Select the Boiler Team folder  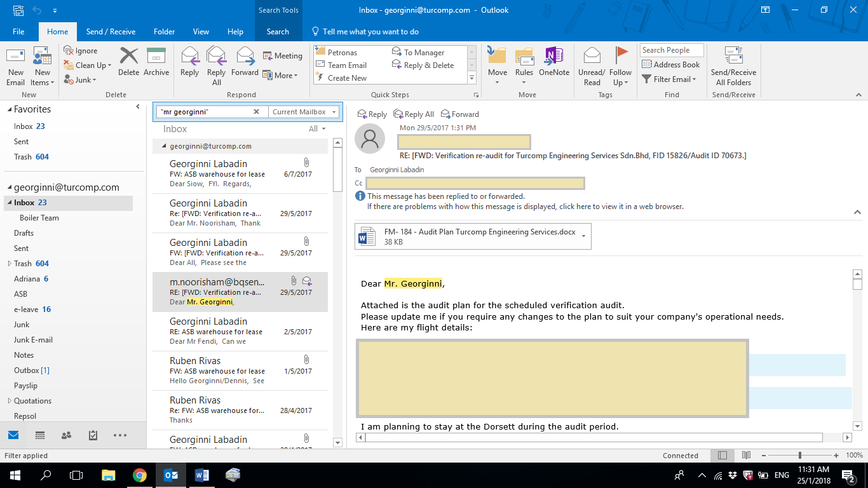point(39,218)
